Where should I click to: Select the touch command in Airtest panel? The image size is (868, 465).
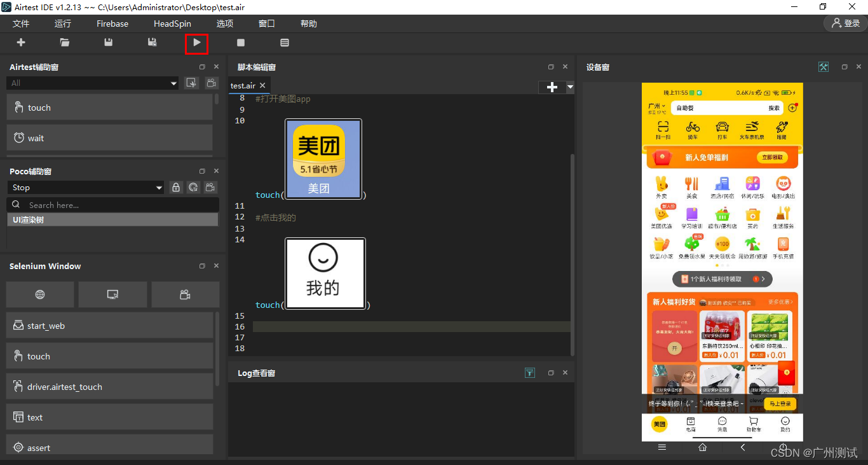coord(109,108)
